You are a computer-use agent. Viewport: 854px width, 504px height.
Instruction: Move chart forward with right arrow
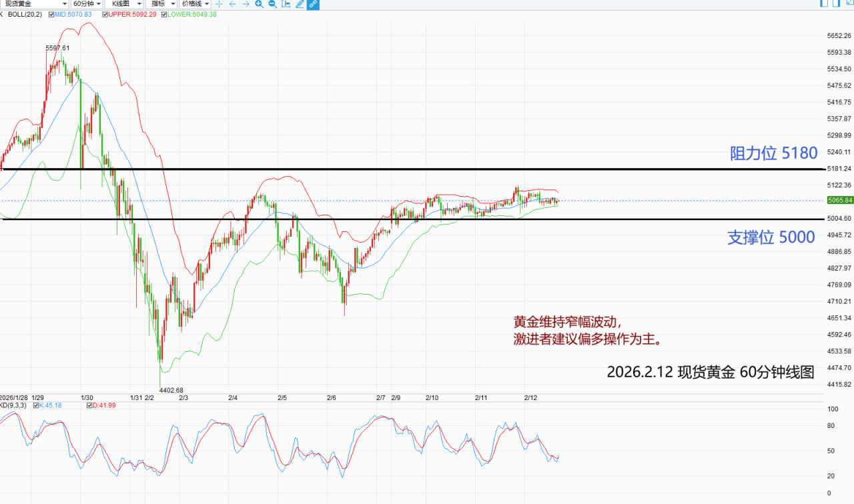pos(246,4)
